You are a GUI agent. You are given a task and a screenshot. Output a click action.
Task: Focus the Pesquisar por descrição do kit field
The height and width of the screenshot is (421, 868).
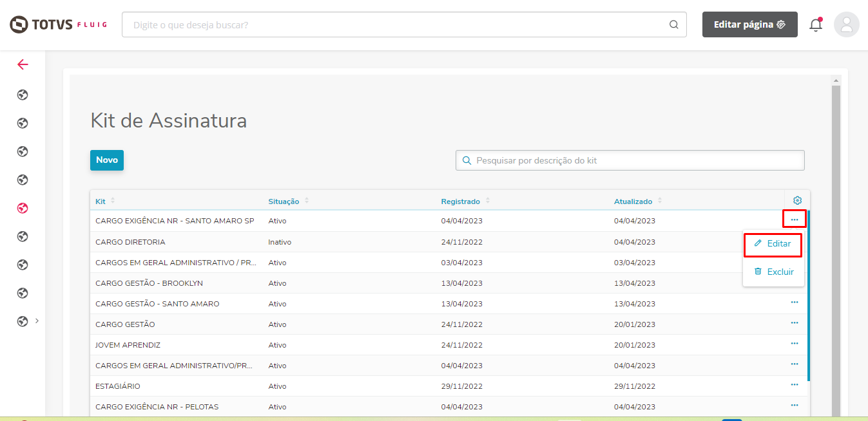pyautogui.click(x=630, y=160)
